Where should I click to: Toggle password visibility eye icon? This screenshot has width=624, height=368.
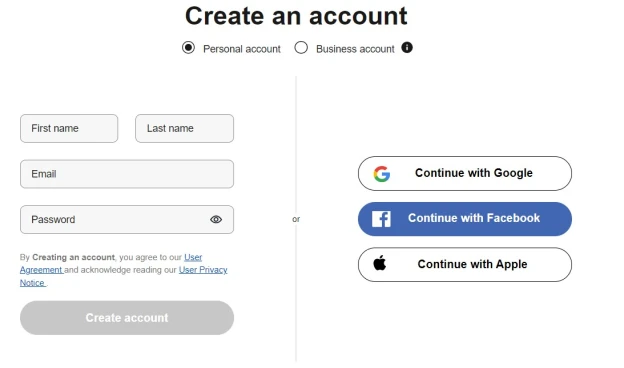(216, 219)
